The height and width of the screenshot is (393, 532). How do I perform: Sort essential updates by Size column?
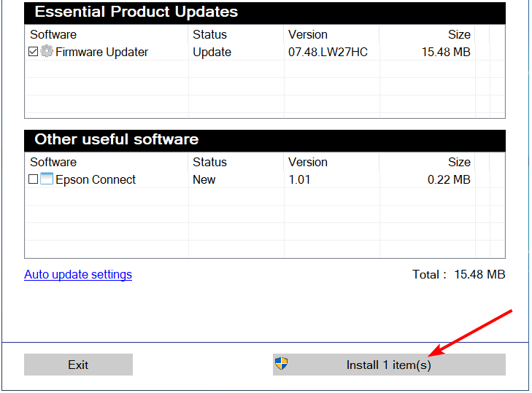pos(459,34)
